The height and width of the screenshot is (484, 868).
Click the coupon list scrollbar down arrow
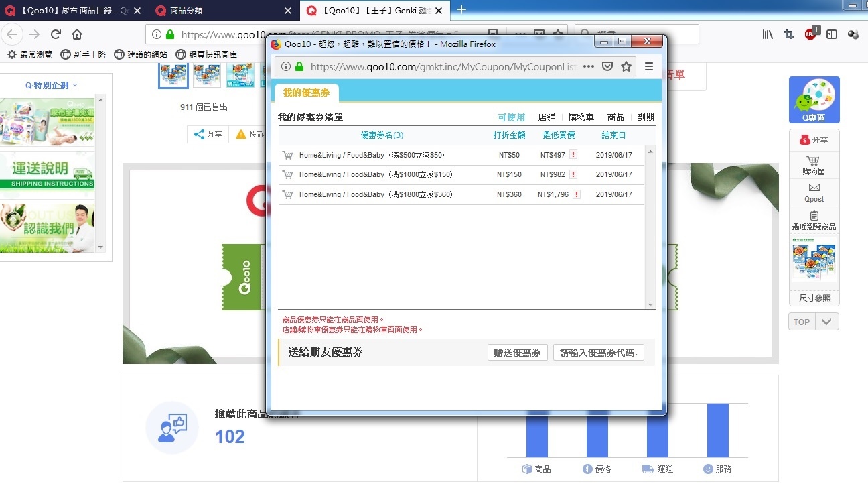[x=650, y=305]
